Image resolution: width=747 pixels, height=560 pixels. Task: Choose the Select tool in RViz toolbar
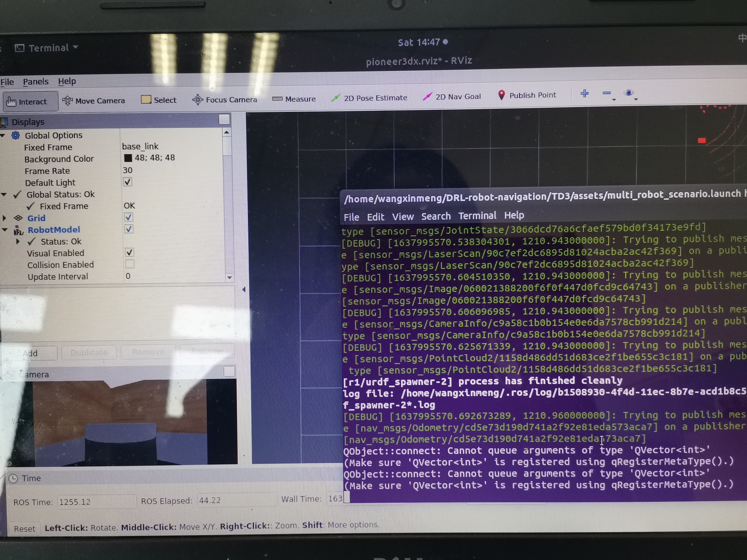click(159, 100)
